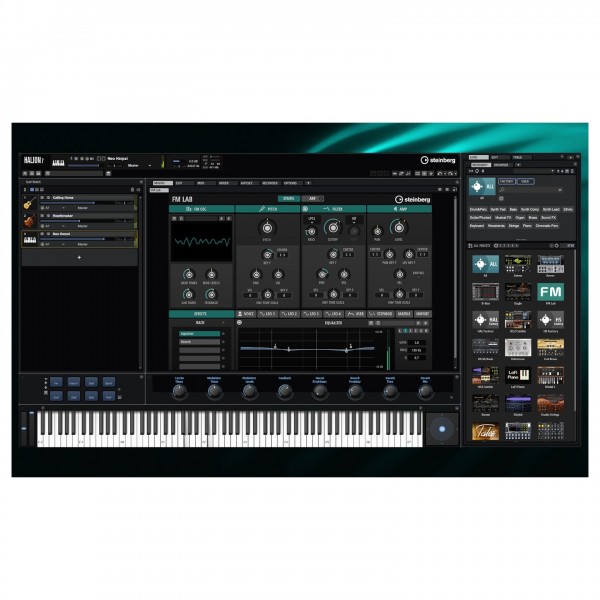Click the FM OSC section header icon
The width and height of the screenshot is (600, 600).
pyautogui.click(x=188, y=209)
